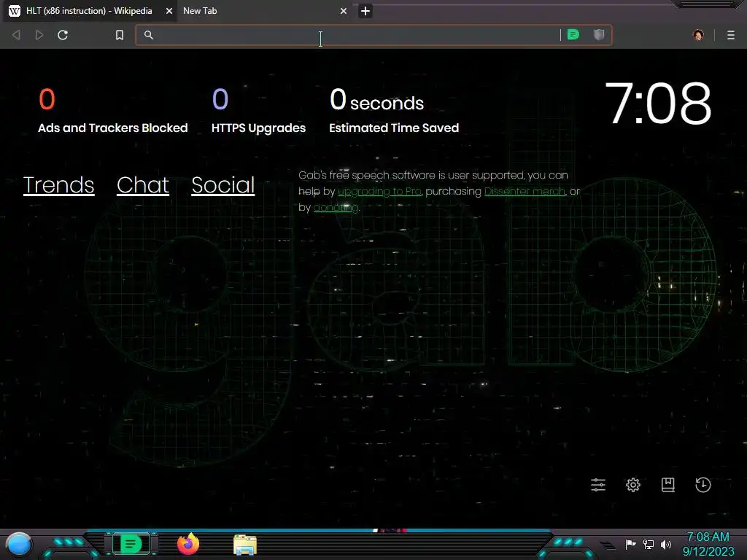Follow the upgrading to Pro link
The height and width of the screenshot is (560, 747).
[379, 192]
